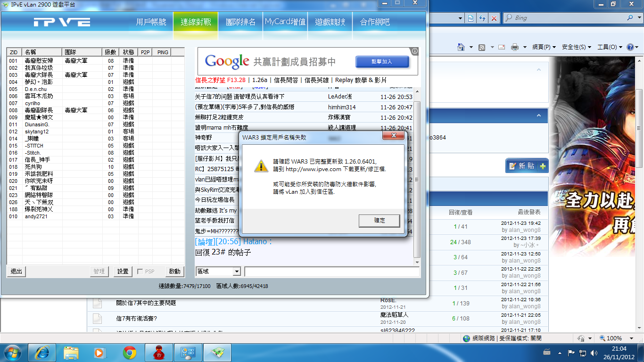The image size is (644, 362).
Task: Open the 安全性(S) dropdown menu in IE
Action: click(577, 47)
